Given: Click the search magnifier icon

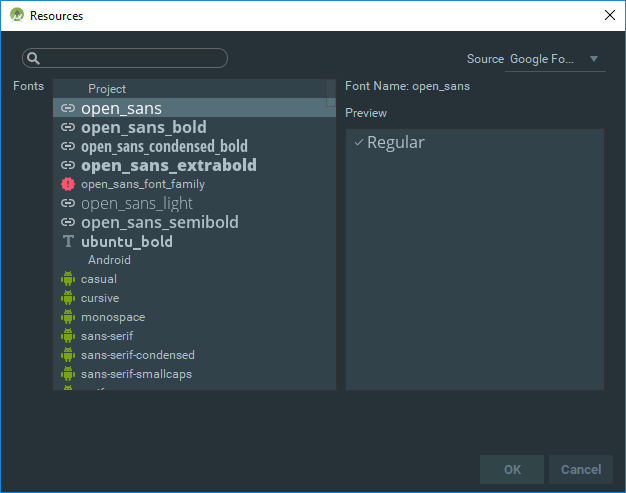Looking at the screenshot, I should 34,59.
